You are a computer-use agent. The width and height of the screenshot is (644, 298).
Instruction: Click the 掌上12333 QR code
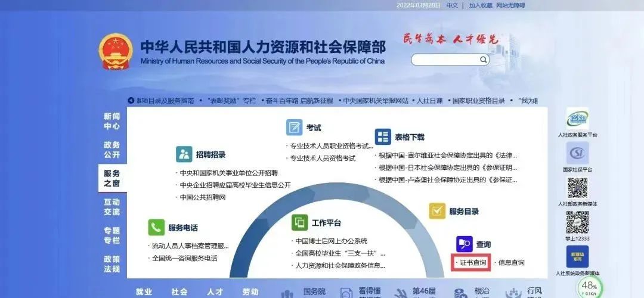click(577, 222)
